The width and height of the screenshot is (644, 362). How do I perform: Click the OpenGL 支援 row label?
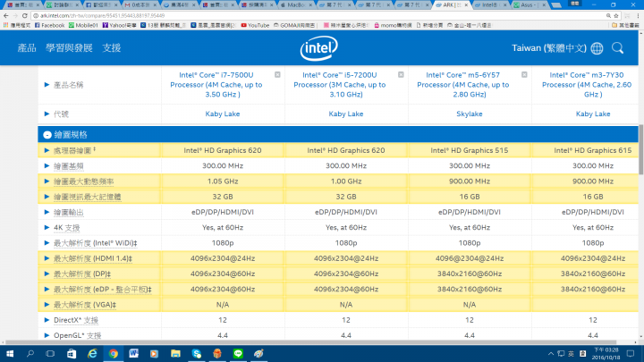point(77,335)
